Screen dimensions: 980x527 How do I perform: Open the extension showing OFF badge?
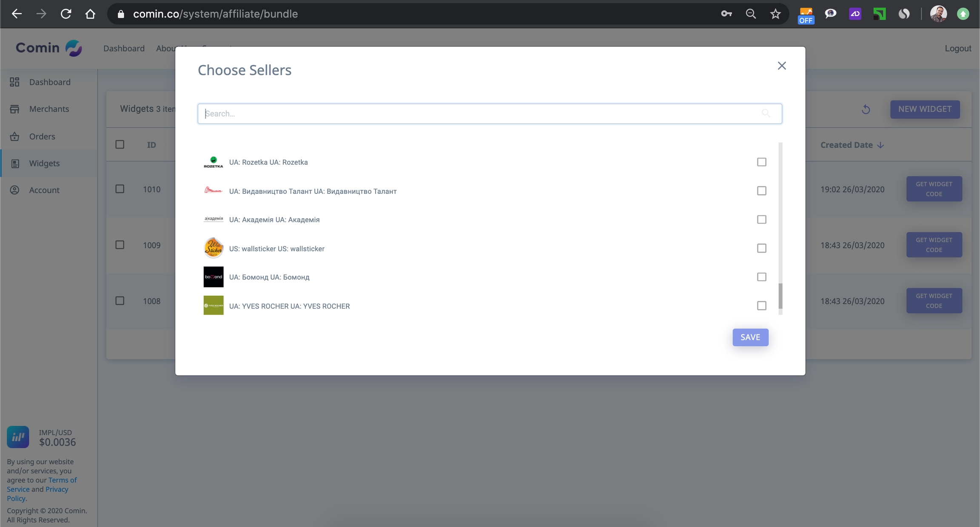806,15
